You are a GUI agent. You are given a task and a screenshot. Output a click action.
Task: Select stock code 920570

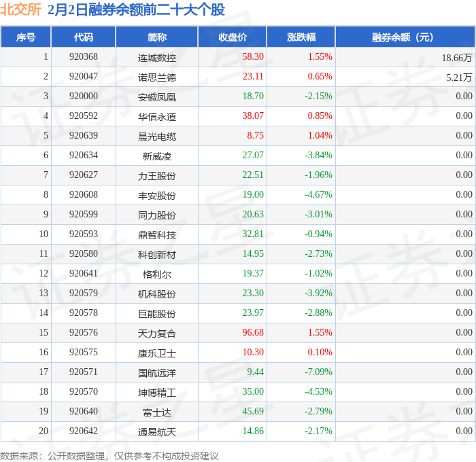(84, 392)
